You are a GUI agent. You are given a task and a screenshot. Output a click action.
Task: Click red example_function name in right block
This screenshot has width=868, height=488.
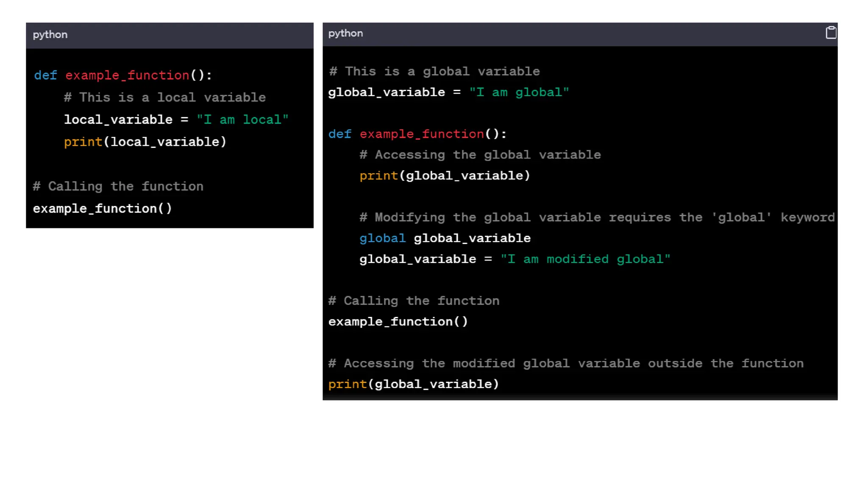421,134
